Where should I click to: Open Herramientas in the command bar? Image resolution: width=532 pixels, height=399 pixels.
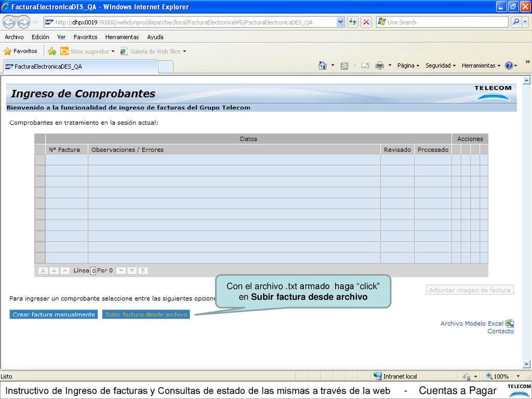481,65
